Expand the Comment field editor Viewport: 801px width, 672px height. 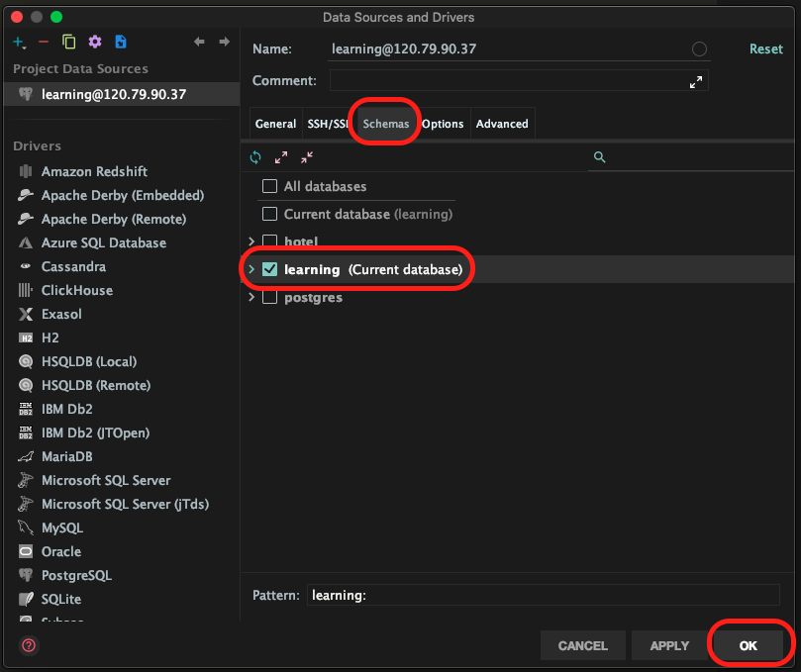(x=696, y=82)
